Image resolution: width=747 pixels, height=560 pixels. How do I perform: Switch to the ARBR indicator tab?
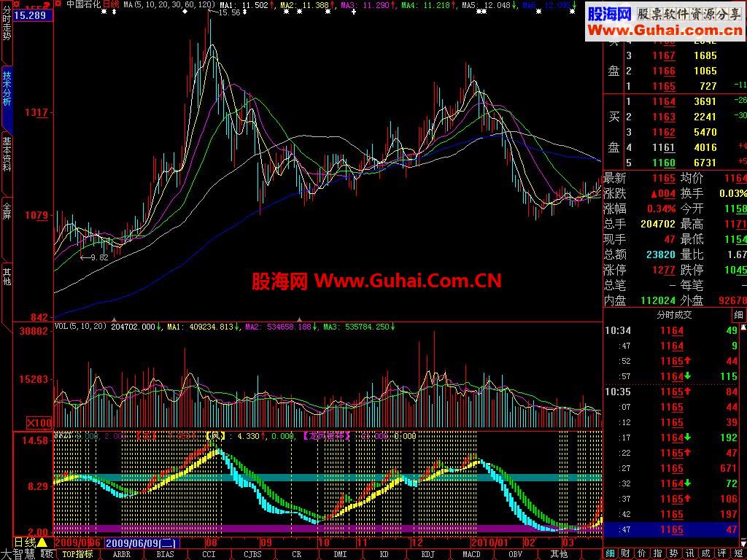(122, 554)
